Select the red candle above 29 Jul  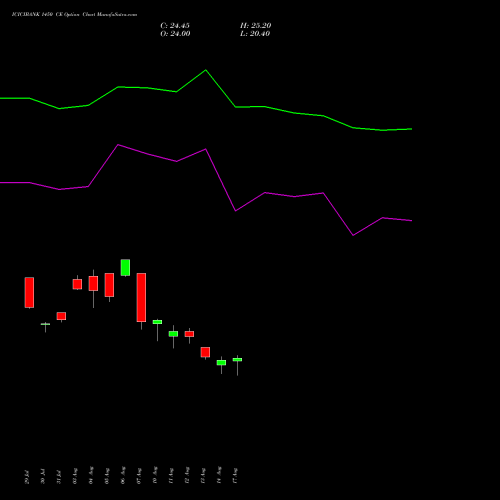[29, 292]
